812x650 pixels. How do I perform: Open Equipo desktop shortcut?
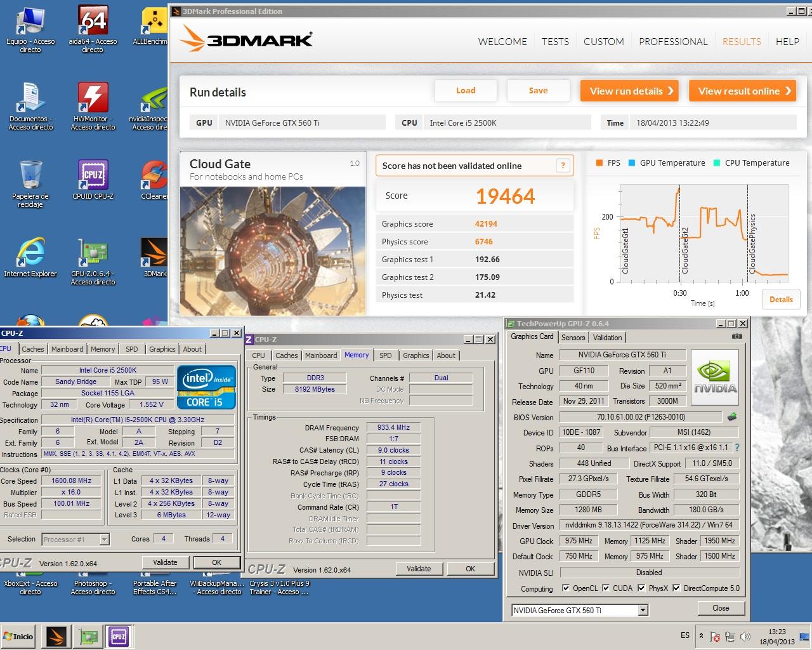click(30, 29)
